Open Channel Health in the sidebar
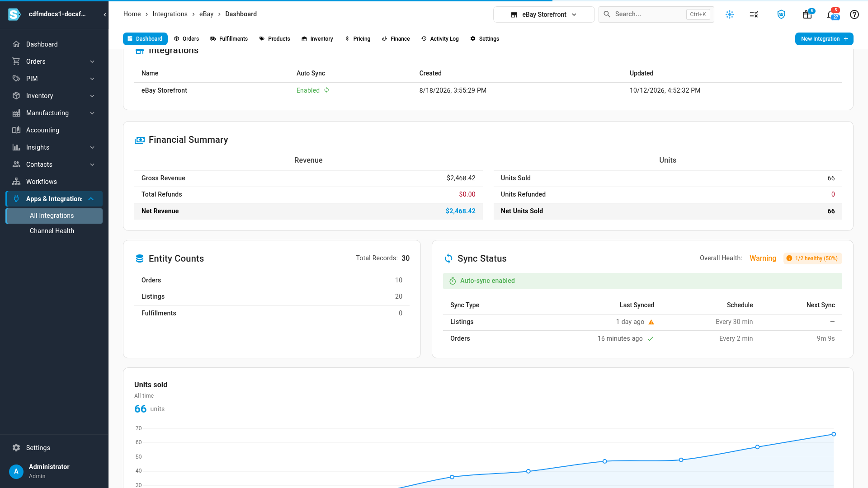The height and width of the screenshot is (488, 868). (x=54, y=231)
